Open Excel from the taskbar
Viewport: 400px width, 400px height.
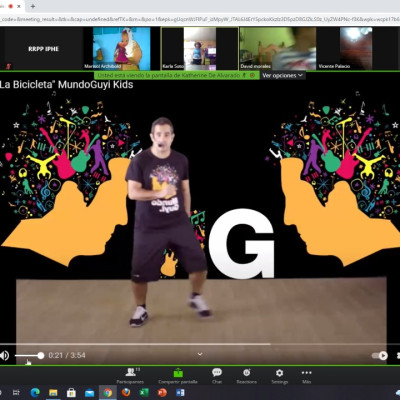coord(144,393)
